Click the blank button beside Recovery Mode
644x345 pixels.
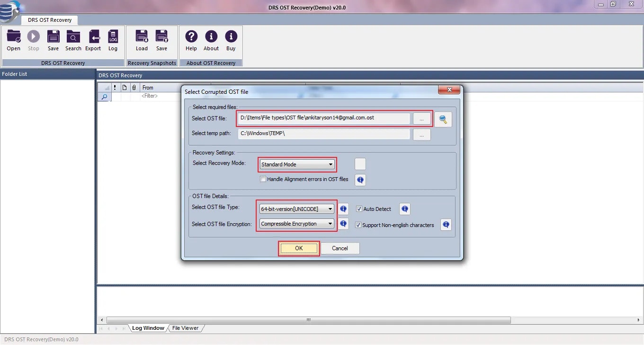(x=360, y=164)
